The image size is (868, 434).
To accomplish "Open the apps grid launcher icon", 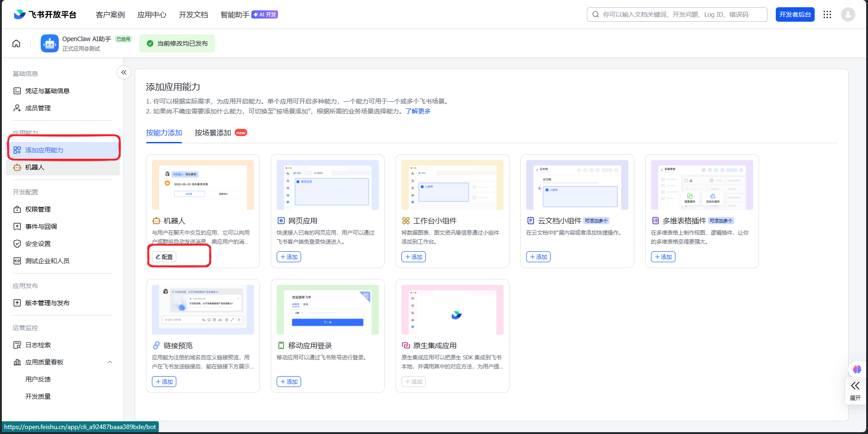I will 827,14.
